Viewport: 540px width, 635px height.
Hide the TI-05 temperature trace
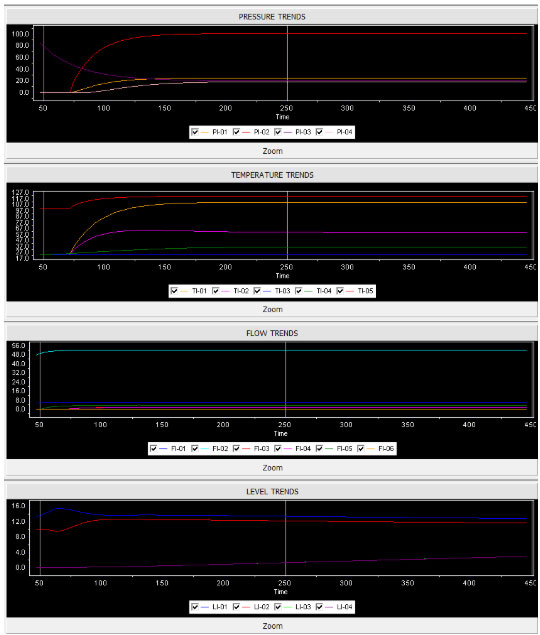[x=340, y=291]
